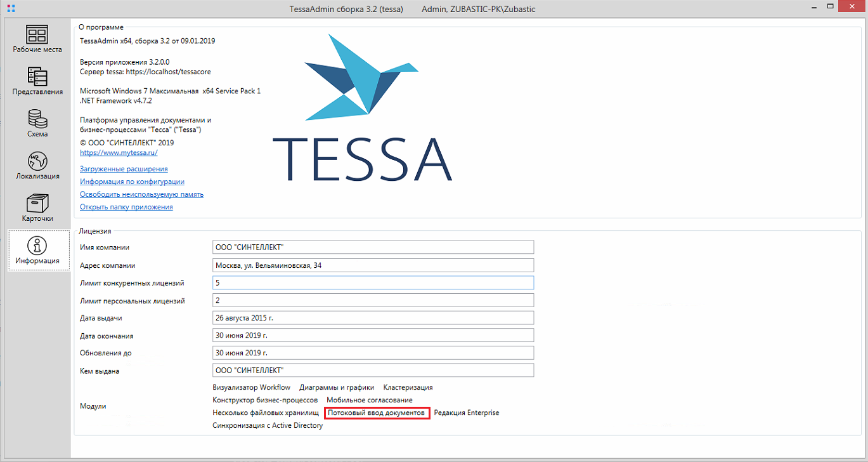This screenshot has width=868, height=462.
Task: Click Открыть папку приложения link
Action: coord(126,207)
